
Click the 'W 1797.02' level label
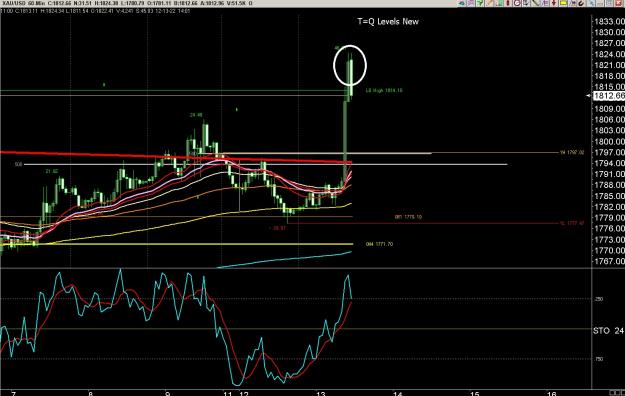(x=572, y=152)
